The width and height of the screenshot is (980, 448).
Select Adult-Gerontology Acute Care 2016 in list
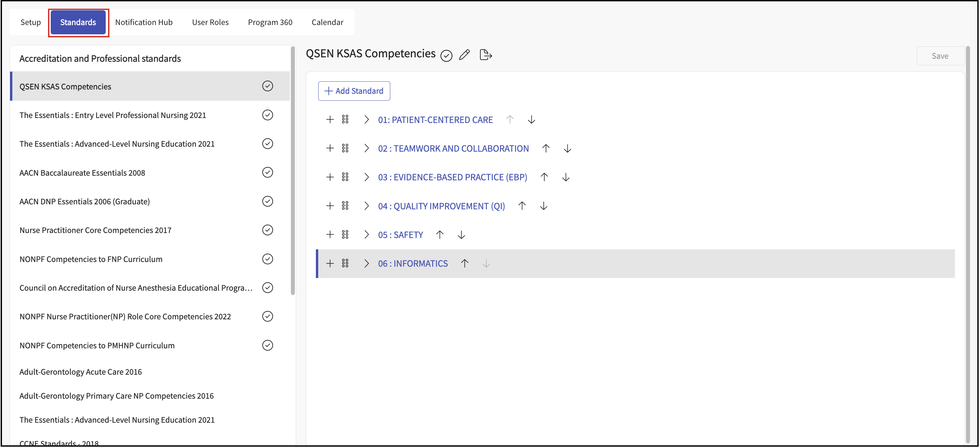(x=81, y=372)
